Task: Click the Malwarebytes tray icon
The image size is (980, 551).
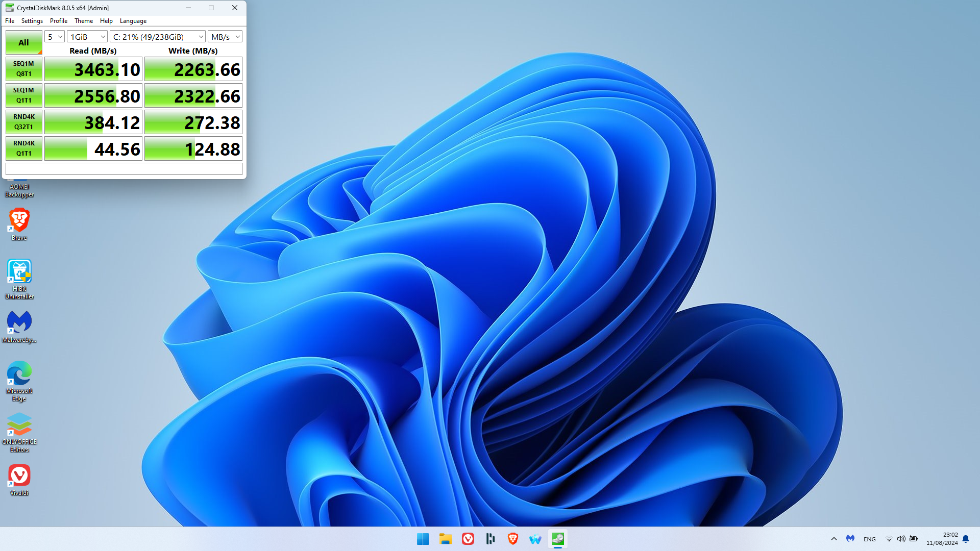Action: (x=850, y=539)
